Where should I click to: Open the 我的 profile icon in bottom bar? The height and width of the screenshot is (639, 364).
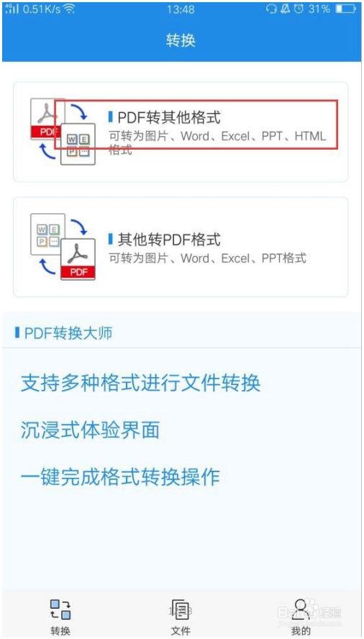[301, 609]
